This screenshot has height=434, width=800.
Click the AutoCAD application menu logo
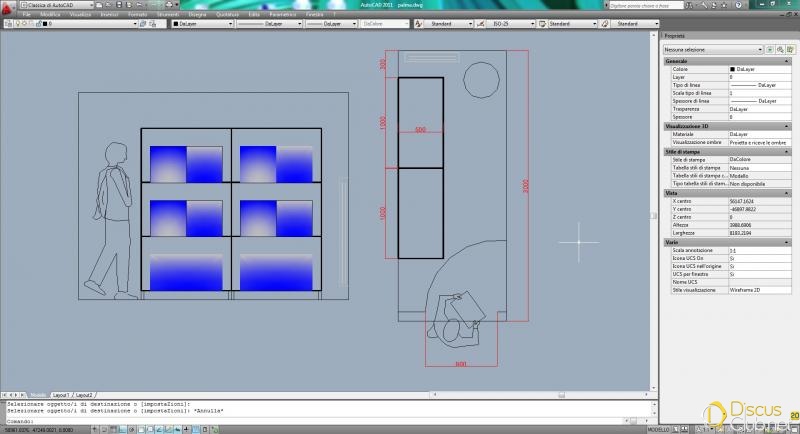click(8, 7)
